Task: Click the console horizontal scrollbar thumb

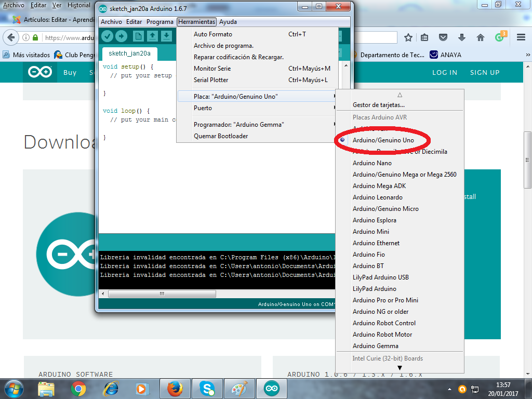Action: click(162, 294)
